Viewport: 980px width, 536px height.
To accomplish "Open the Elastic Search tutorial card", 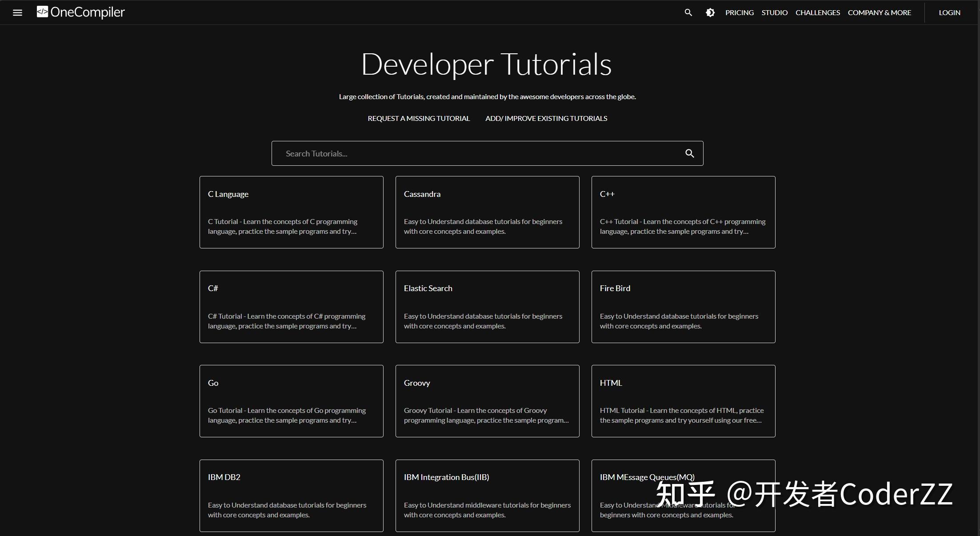I will pos(487,307).
